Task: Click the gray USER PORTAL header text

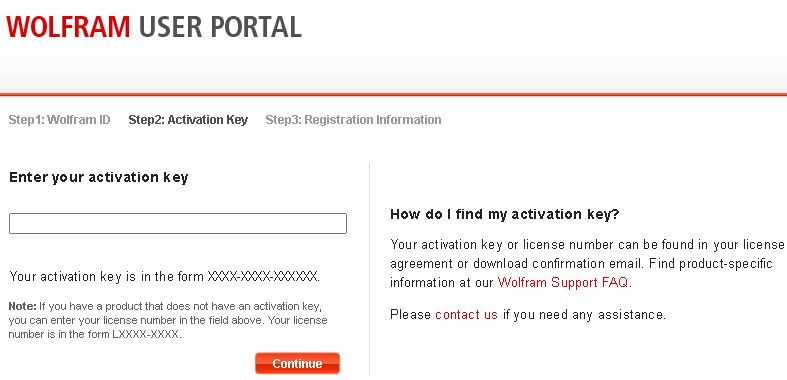Action: tap(220, 27)
